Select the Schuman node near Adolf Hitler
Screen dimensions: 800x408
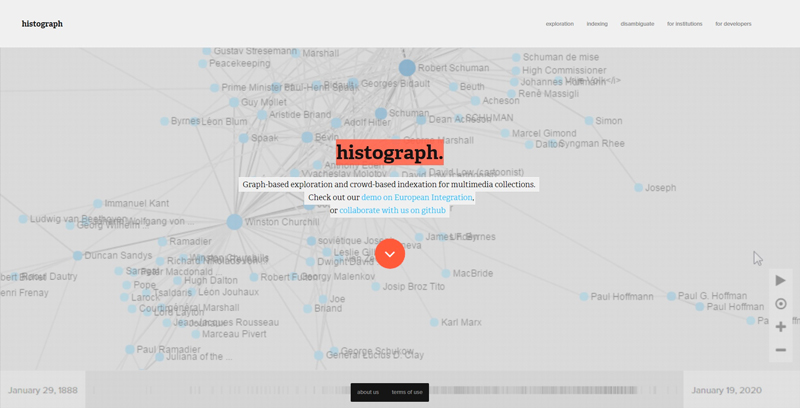(x=381, y=114)
